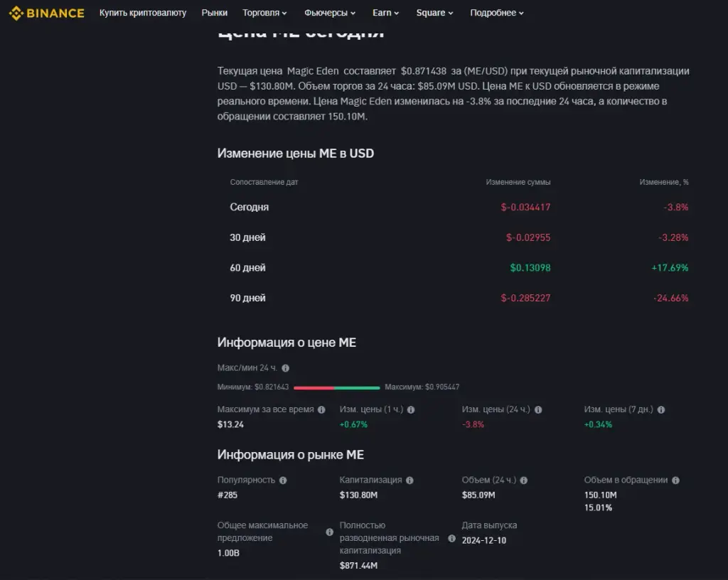728x580 pixels.
Task: Click the $871.44M fully diluted value
Action: click(358, 566)
